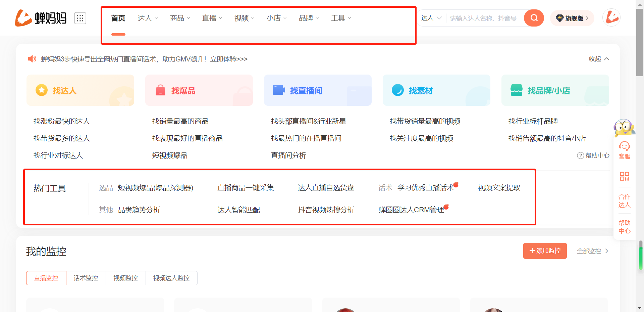Viewport: 644px width, 312px height.
Task: Open 找销量最高的商品
Action: click(180, 121)
